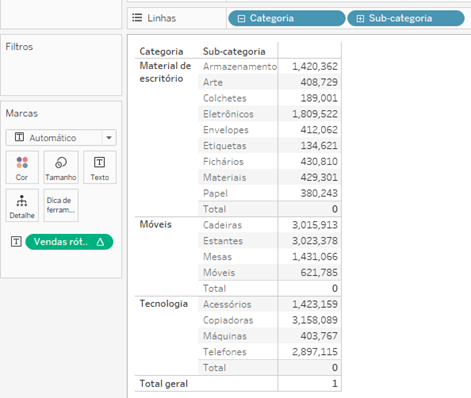Select the Envelopes sub-category label
This screenshot has height=398, width=471.
click(226, 130)
